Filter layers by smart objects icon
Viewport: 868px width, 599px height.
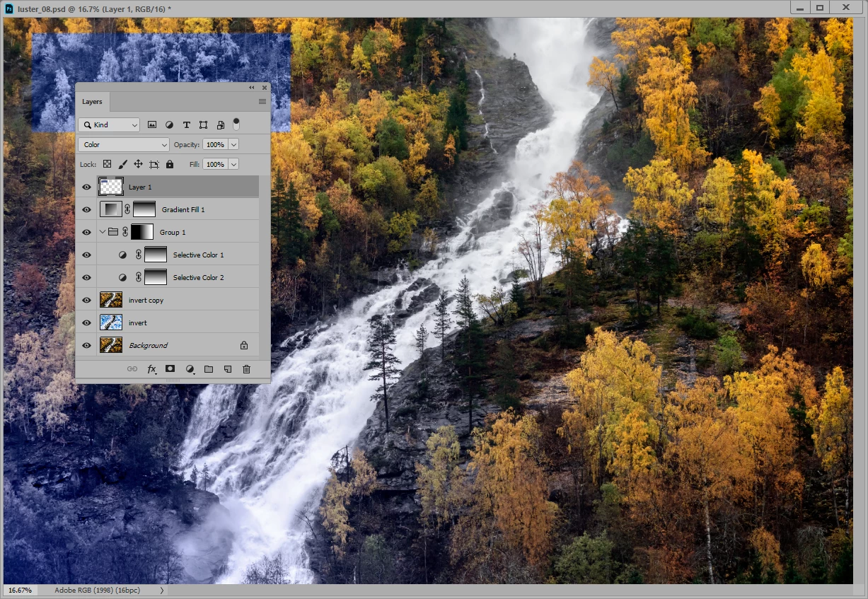221,124
